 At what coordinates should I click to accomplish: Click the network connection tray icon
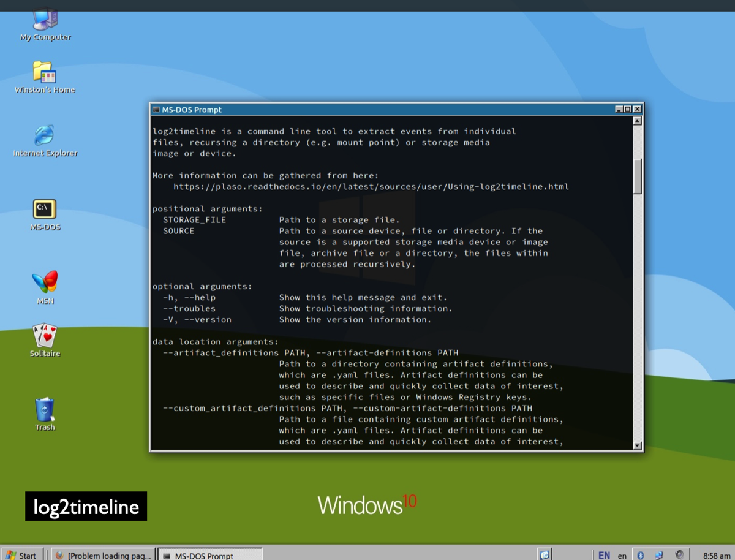[659, 555]
